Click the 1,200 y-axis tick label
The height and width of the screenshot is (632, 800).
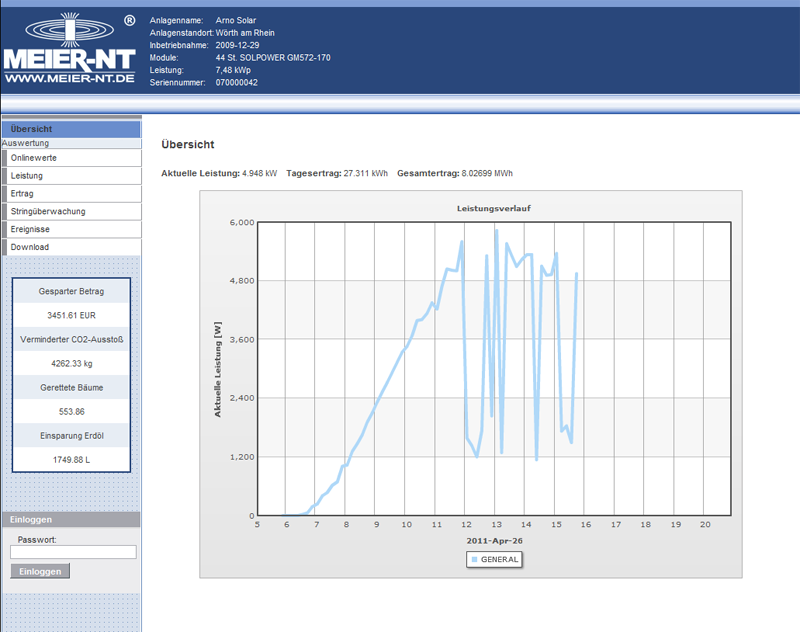point(242,457)
